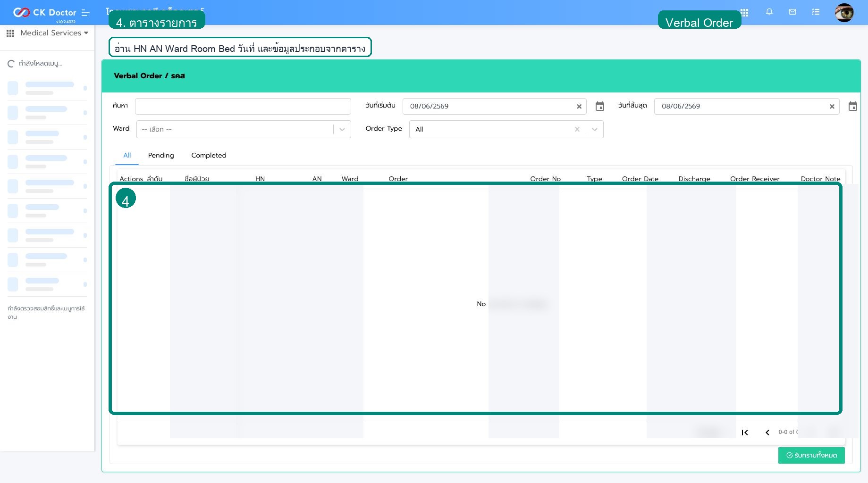
Task: Open the mail envelope icon
Action: [x=792, y=12]
